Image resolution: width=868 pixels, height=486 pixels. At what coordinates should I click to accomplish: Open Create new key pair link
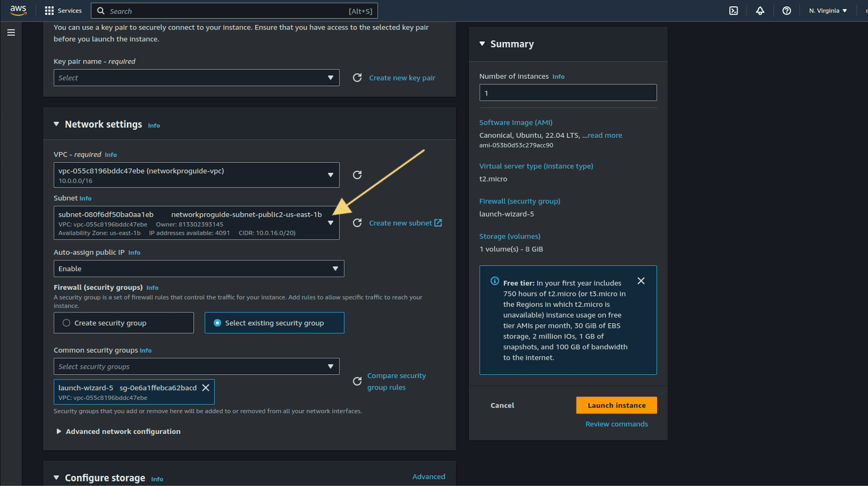(402, 78)
